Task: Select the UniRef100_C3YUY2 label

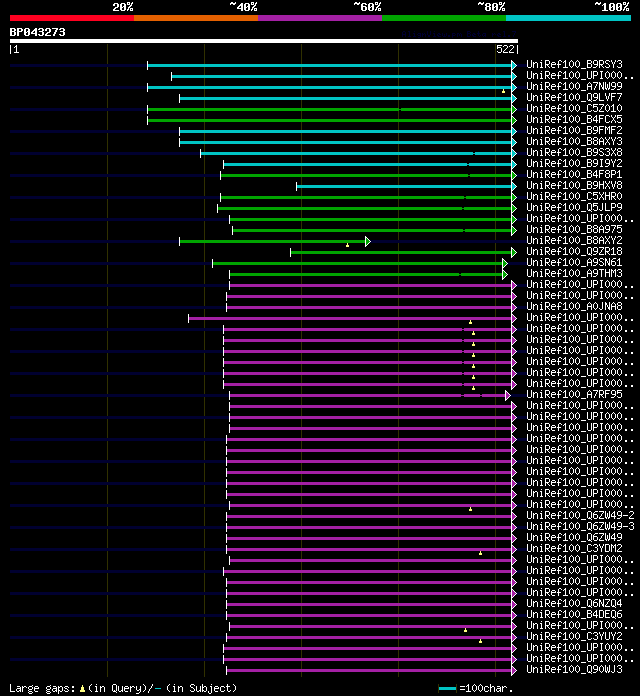Action: tap(574, 637)
